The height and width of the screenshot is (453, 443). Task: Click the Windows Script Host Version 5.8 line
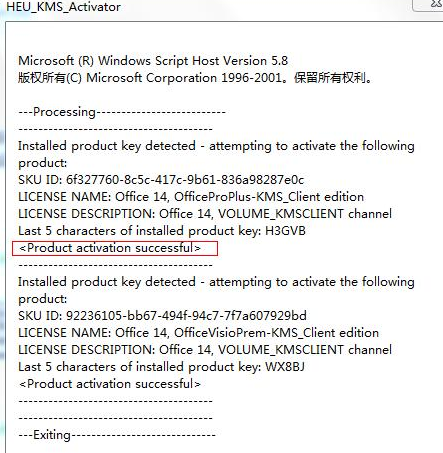pyautogui.click(x=153, y=61)
